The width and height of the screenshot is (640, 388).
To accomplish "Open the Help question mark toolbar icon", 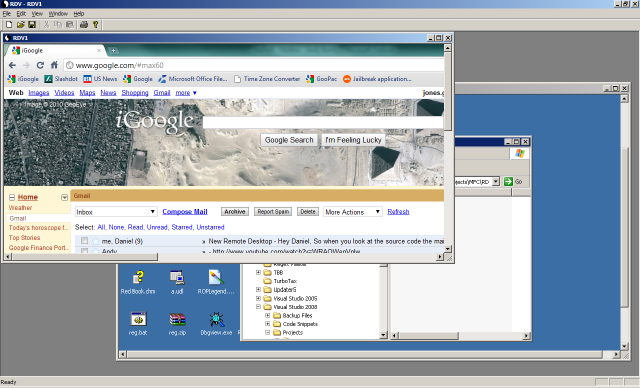I will point(96,25).
